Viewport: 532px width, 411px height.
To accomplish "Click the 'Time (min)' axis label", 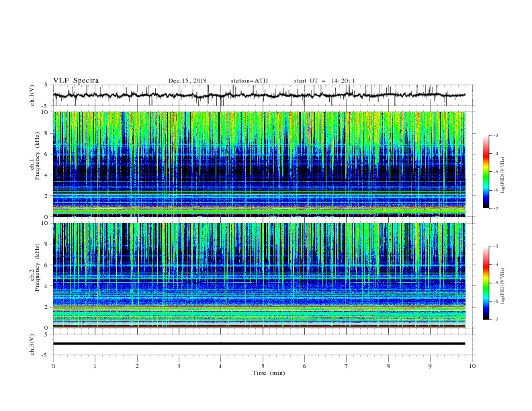I will (269, 373).
